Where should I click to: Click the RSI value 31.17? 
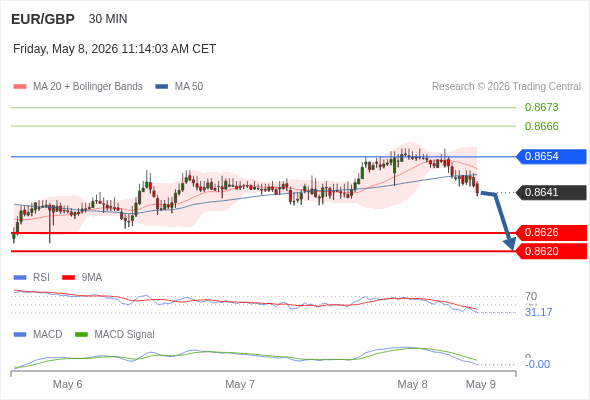click(x=538, y=312)
